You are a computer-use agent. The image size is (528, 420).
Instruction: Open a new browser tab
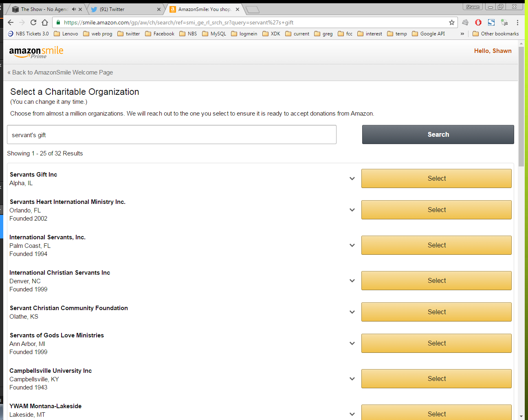point(253,9)
